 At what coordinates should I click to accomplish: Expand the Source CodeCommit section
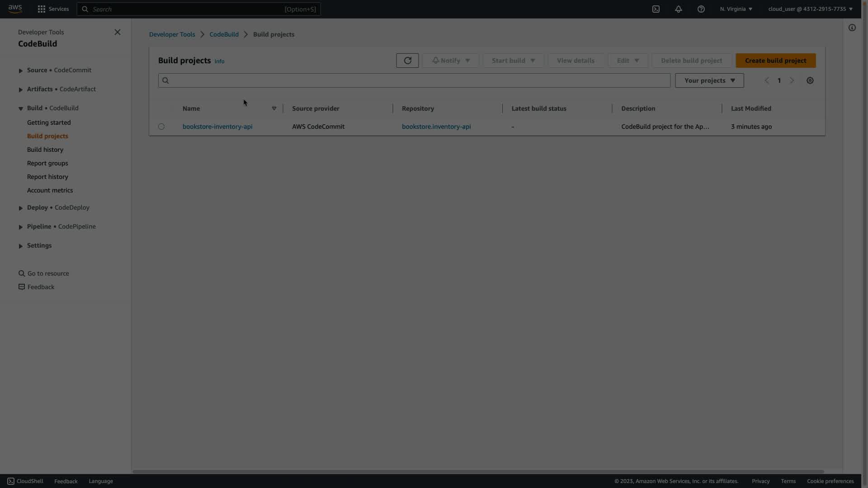click(x=21, y=70)
